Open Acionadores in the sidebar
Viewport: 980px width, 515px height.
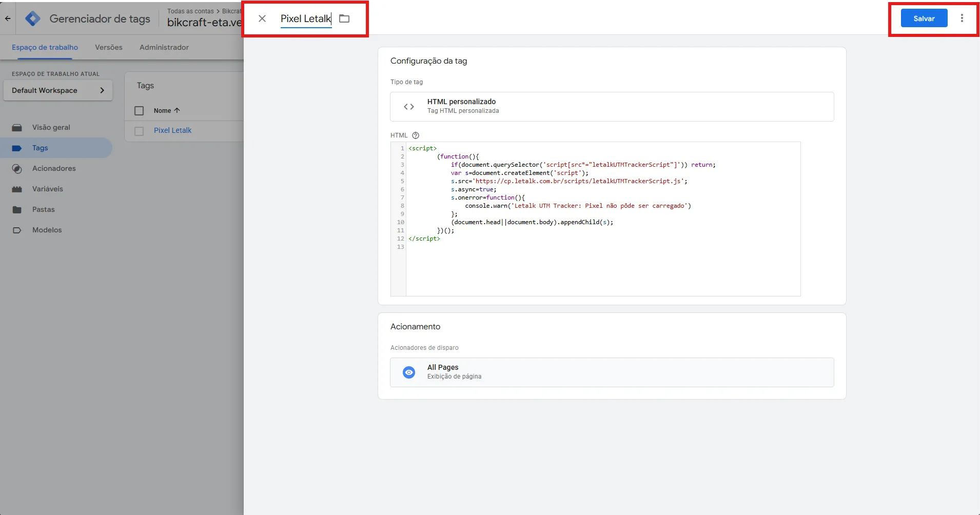54,168
